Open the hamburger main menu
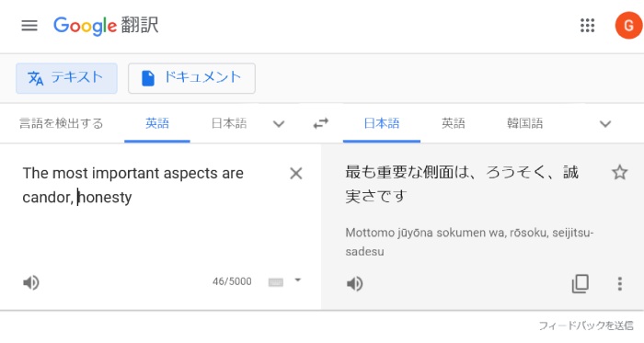The image size is (644, 343). click(29, 26)
